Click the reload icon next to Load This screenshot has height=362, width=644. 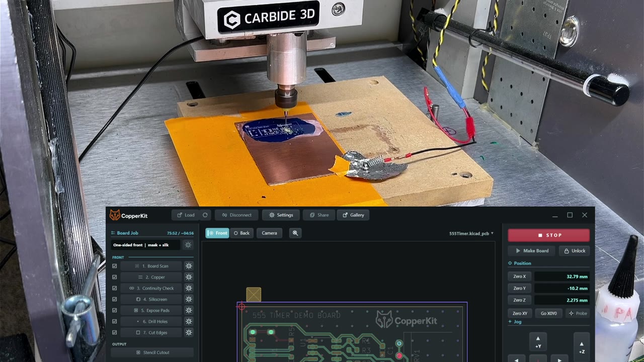(205, 215)
